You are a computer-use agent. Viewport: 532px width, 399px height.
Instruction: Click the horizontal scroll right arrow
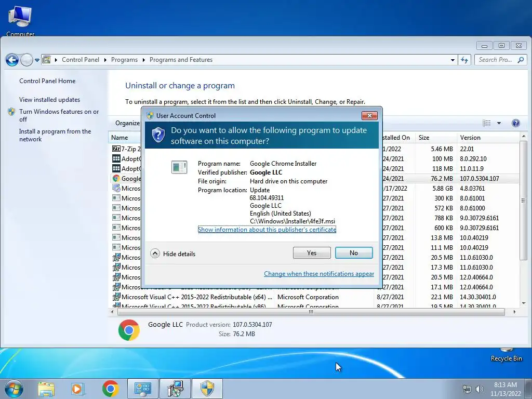point(514,312)
